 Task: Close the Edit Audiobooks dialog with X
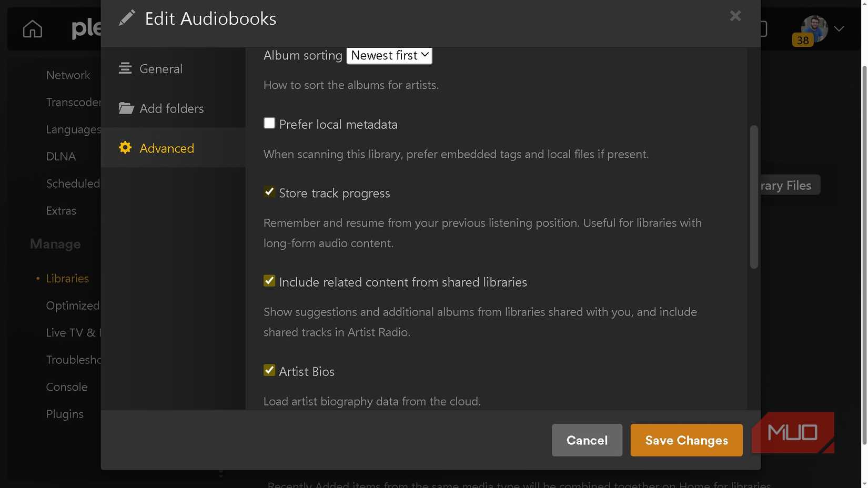pyautogui.click(x=735, y=16)
